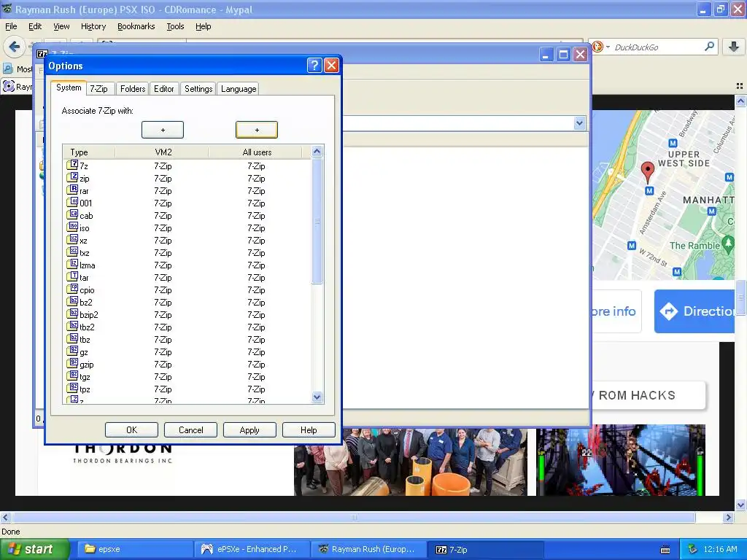Select the bz2 file type icon
Screen dimensions: 747x560
pos(72,301)
